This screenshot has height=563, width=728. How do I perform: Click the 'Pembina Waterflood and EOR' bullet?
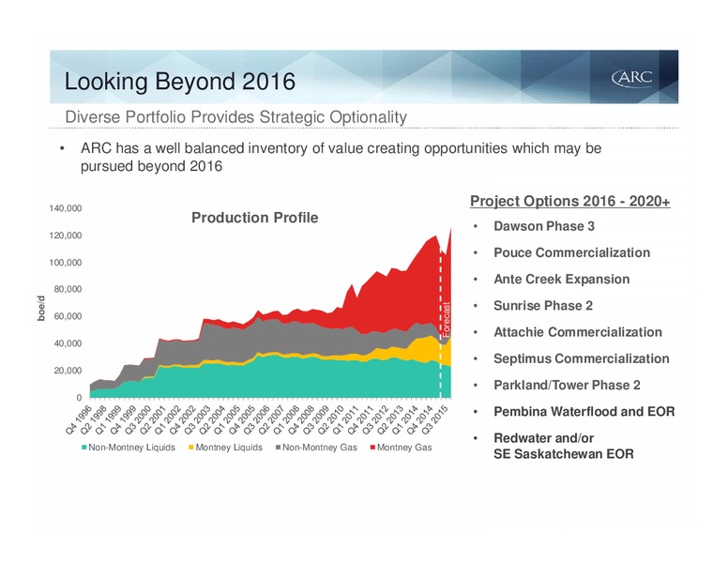(x=584, y=412)
